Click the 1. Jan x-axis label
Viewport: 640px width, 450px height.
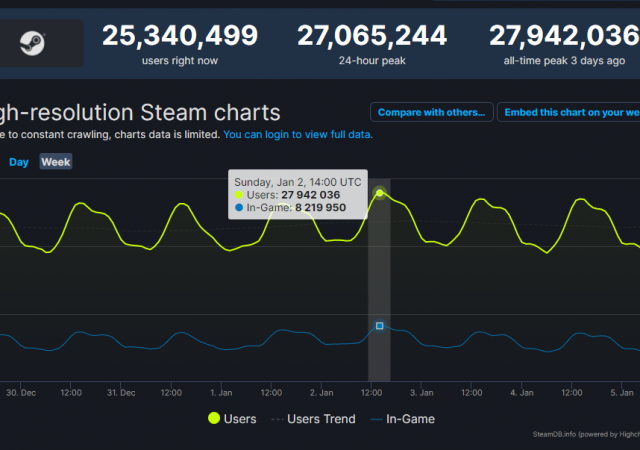click(x=222, y=393)
